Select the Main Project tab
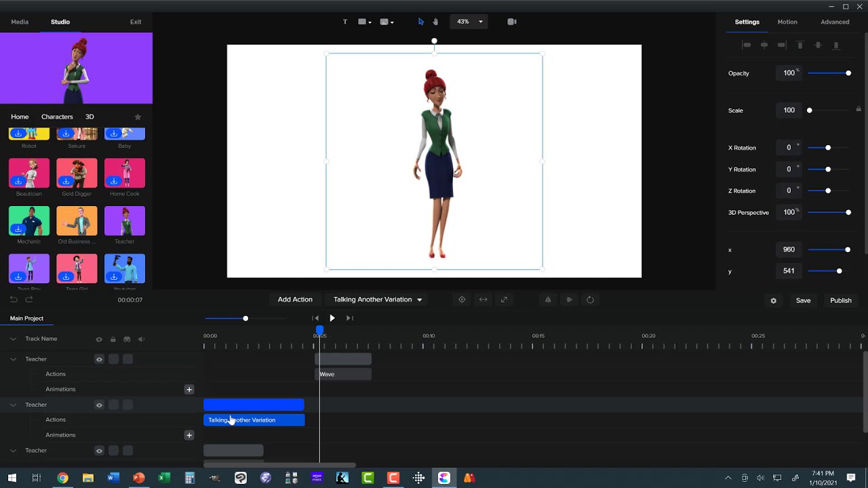 (26, 319)
